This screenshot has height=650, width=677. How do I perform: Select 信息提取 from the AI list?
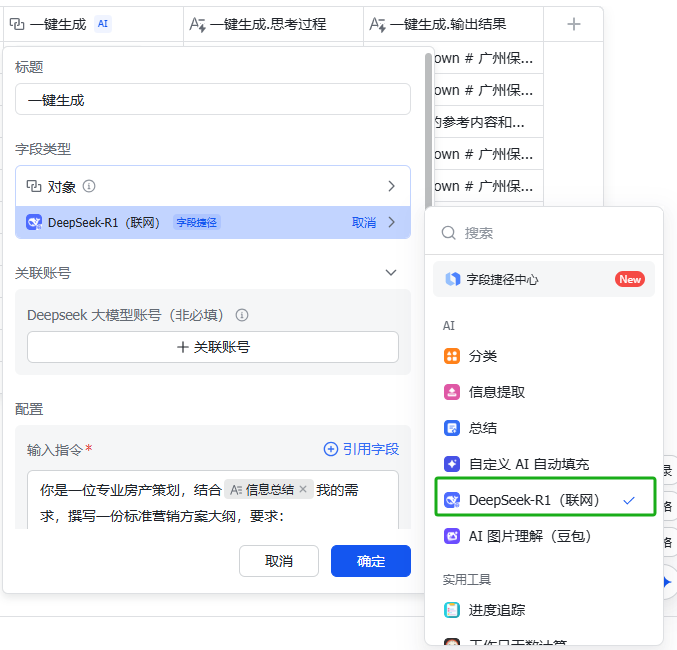(x=544, y=392)
